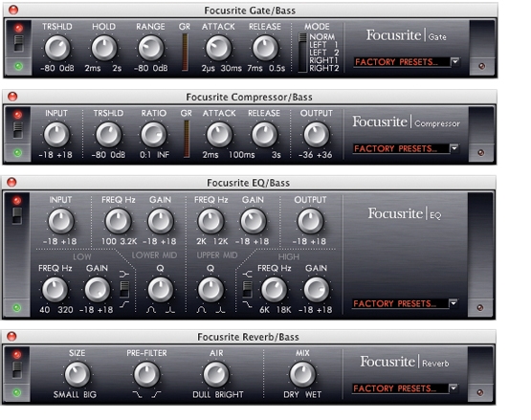531x420 pixels.
Task: Click the Gate ATTACK knob
Action: [x=218, y=48]
